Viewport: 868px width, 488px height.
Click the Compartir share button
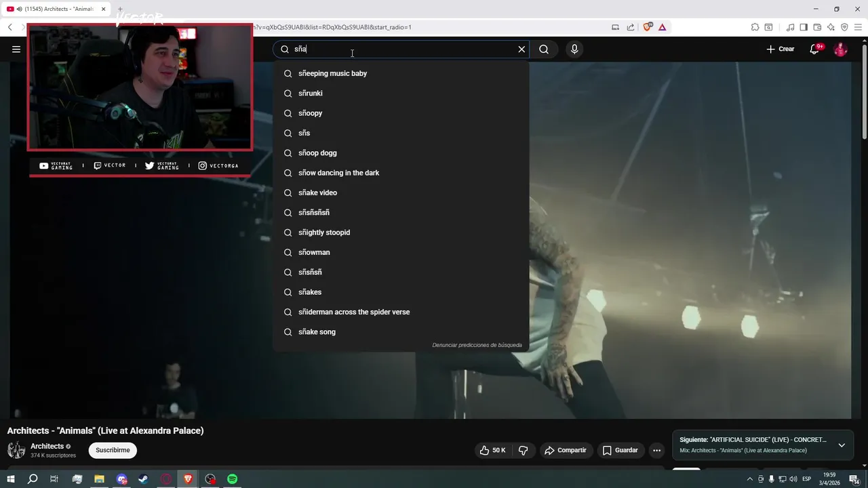click(566, 450)
